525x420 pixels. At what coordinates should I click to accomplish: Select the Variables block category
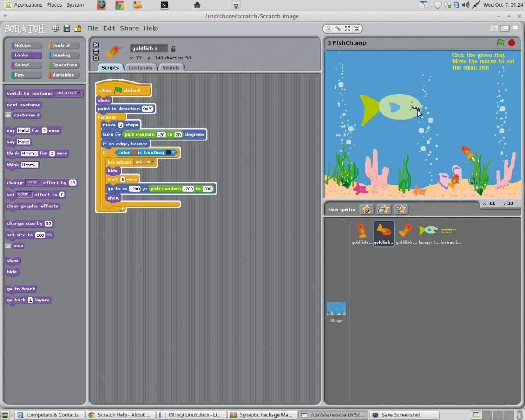click(x=64, y=75)
